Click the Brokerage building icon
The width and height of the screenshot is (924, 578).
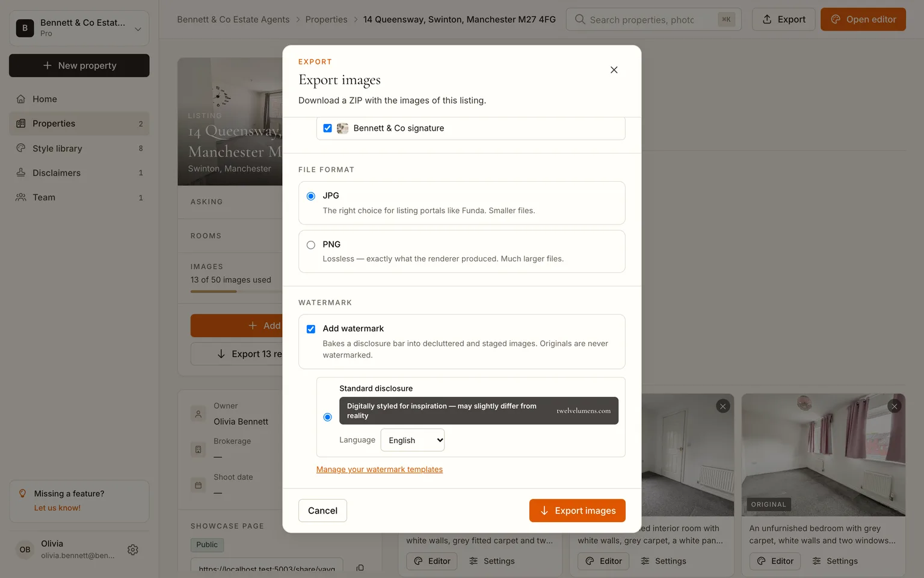[x=198, y=449]
